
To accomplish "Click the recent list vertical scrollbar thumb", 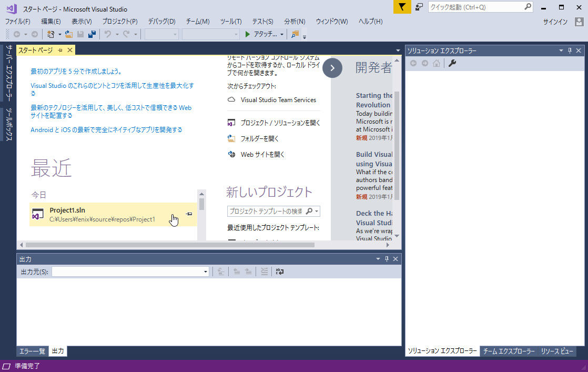I will tap(202, 204).
